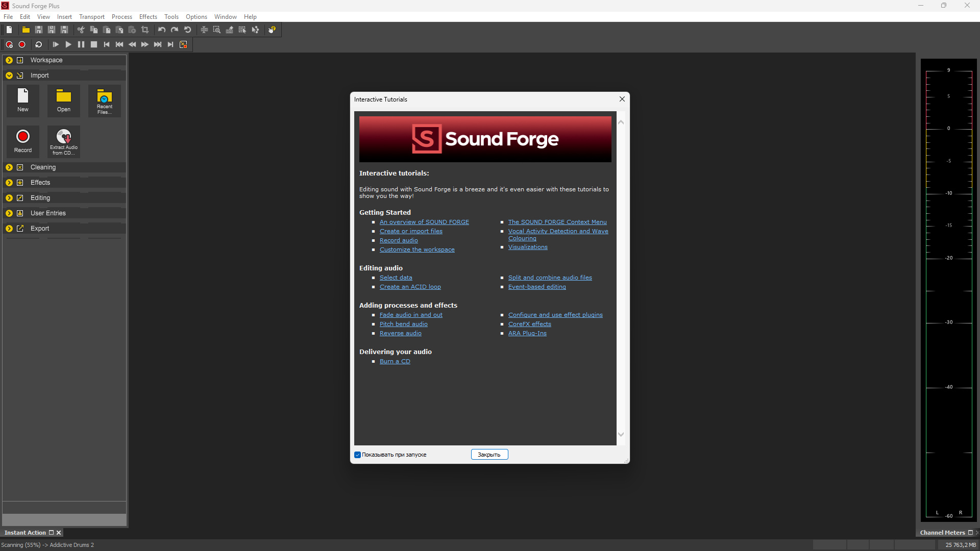Screen dimensions: 980x551
Task: Open the File menu
Action: tap(8, 17)
